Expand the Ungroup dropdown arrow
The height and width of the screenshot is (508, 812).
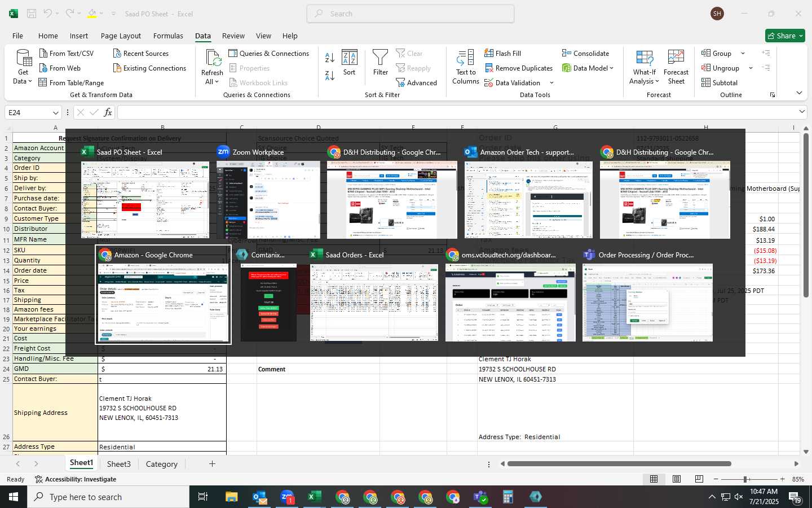pos(751,68)
